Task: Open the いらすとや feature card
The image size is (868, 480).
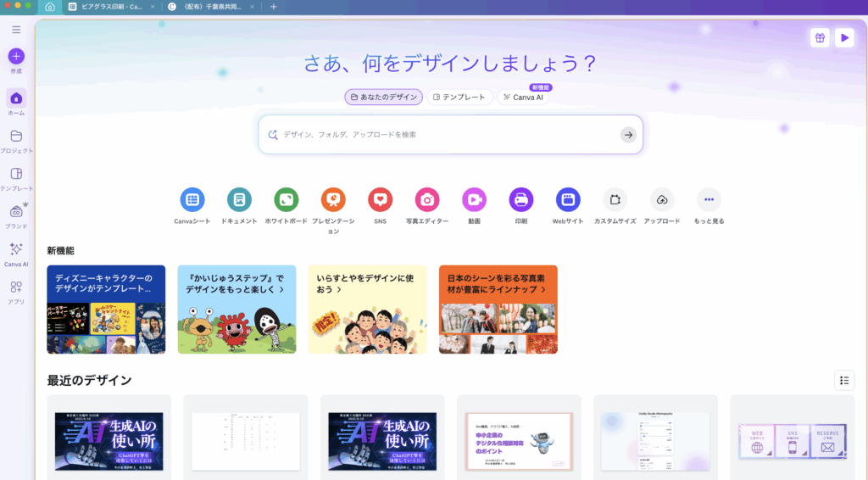Action: click(x=368, y=310)
